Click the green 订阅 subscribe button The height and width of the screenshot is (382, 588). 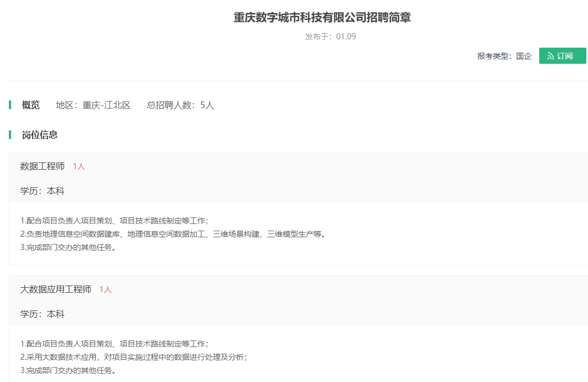[x=563, y=56]
